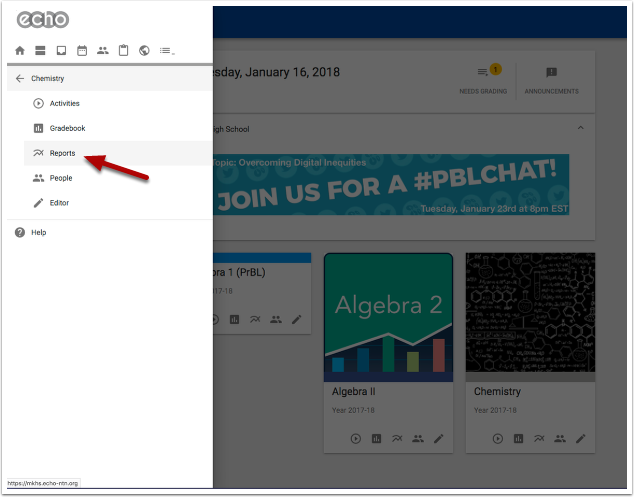The height and width of the screenshot is (497, 634).
Task: Open Gradebook in the Chemistry menu
Action: (x=67, y=128)
